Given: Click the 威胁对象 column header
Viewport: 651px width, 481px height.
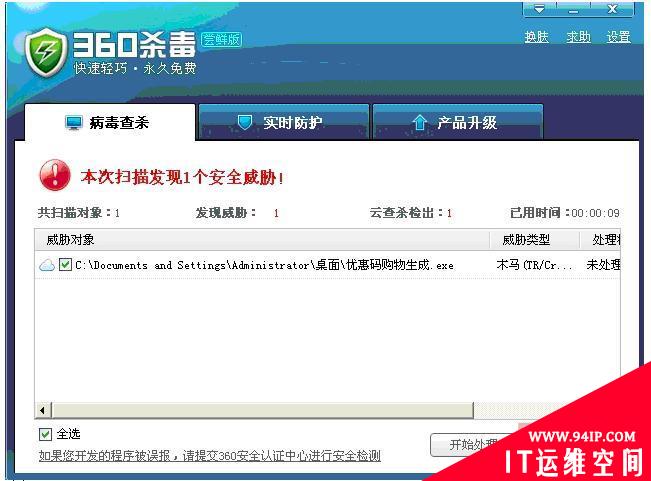Looking at the screenshot, I should tap(262, 240).
